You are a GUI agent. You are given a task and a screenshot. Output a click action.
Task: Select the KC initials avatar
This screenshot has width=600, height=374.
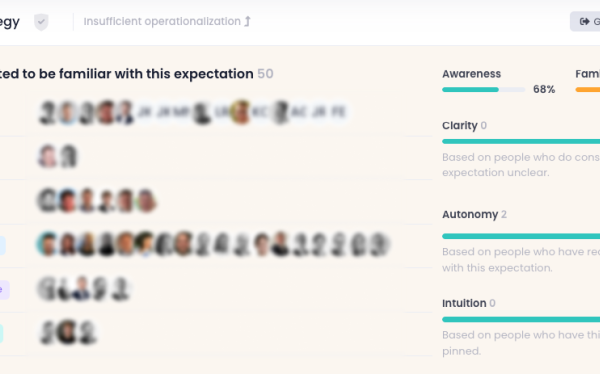260,112
